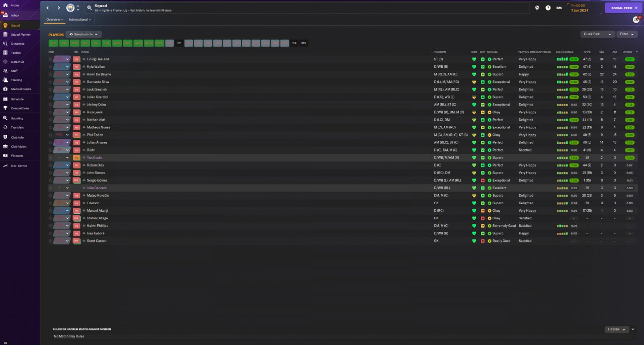Open the Social Feed button

pyautogui.click(x=623, y=8)
